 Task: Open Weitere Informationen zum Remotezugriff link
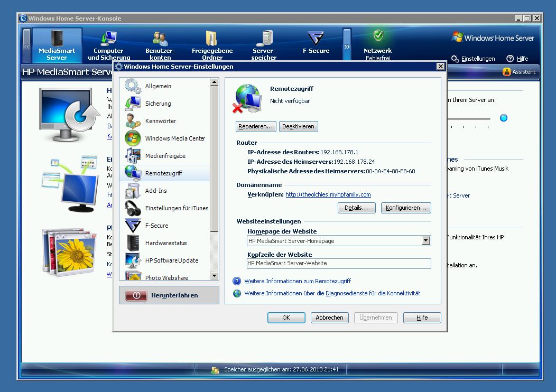298,281
